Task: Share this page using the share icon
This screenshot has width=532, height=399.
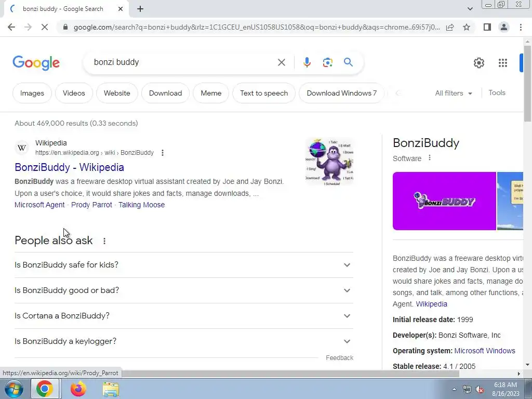Action: point(450,27)
